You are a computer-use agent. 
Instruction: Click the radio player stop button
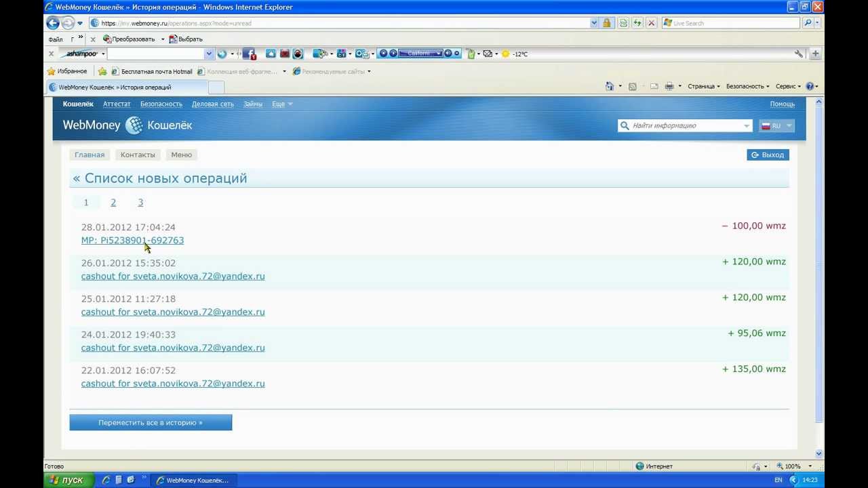[383, 54]
